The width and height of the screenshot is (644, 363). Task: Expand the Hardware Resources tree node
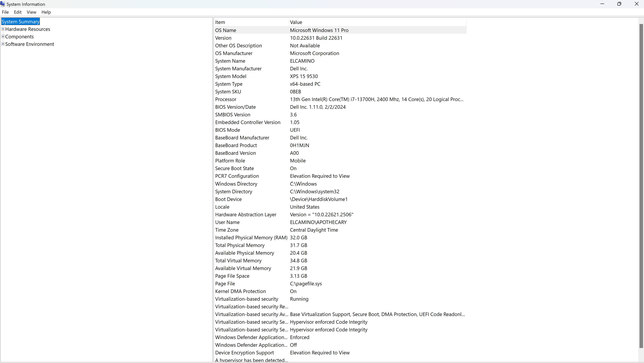[x=3, y=29]
